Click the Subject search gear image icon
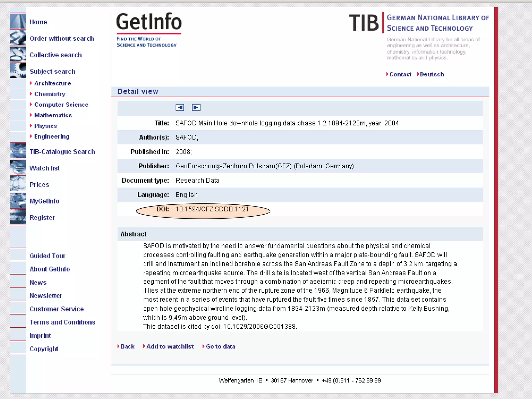 click(x=18, y=70)
